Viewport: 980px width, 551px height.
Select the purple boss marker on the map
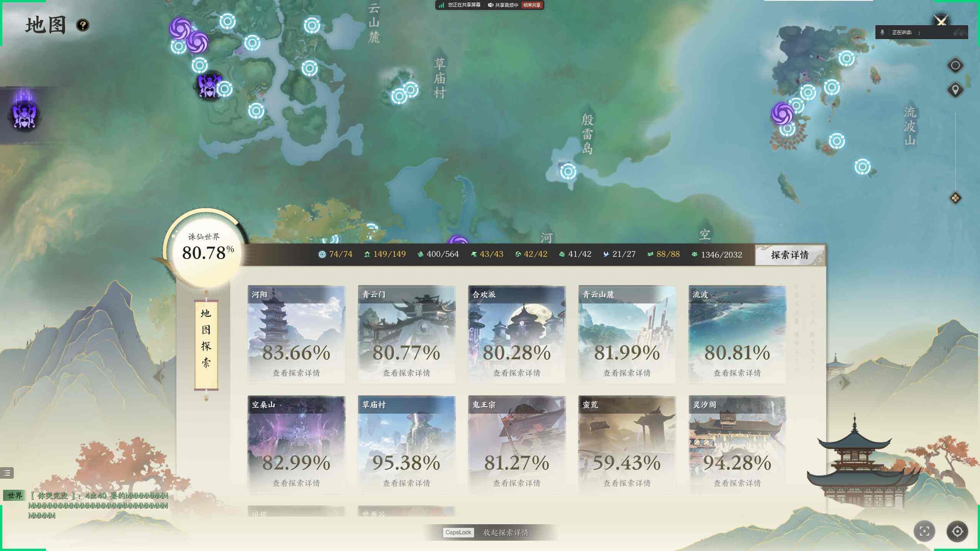tap(208, 86)
